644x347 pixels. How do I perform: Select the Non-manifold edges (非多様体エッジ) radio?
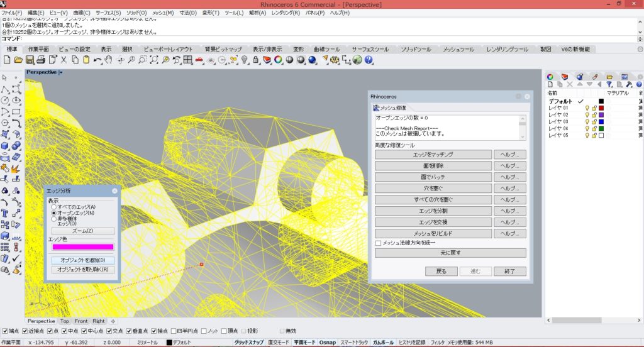tap(54, 219)
